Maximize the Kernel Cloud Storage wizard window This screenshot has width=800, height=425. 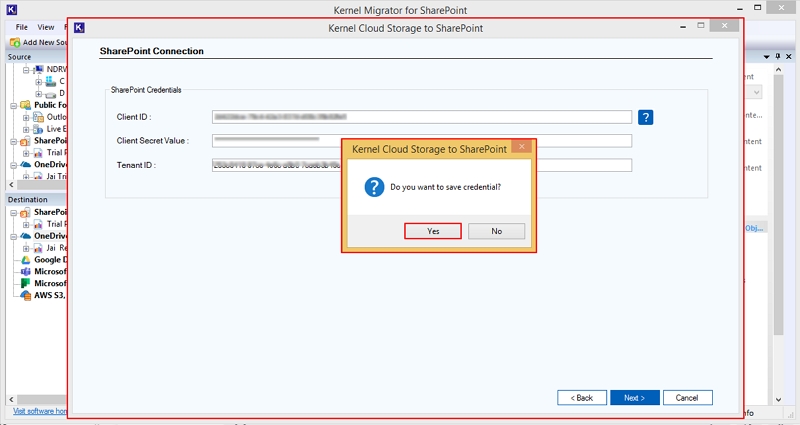[x=701, y=26]
